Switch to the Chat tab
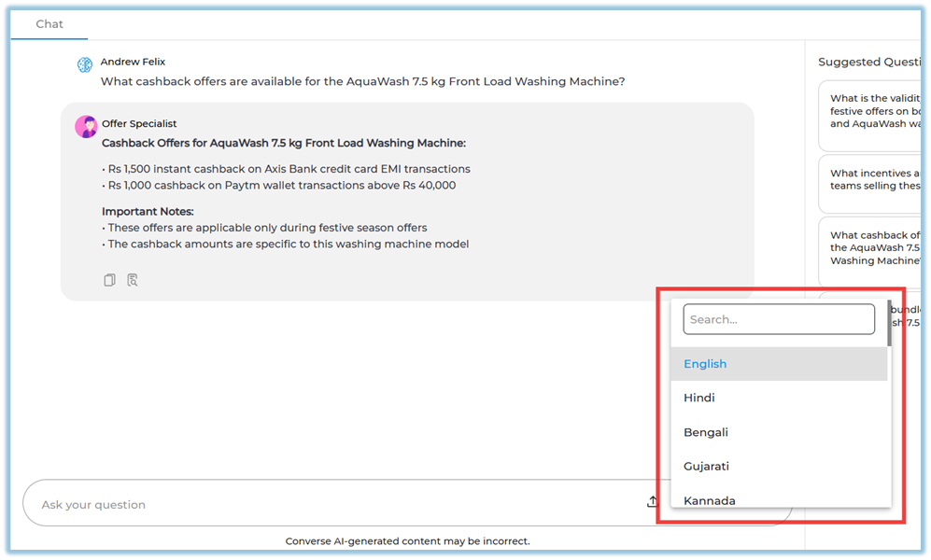 click(49, 24)
